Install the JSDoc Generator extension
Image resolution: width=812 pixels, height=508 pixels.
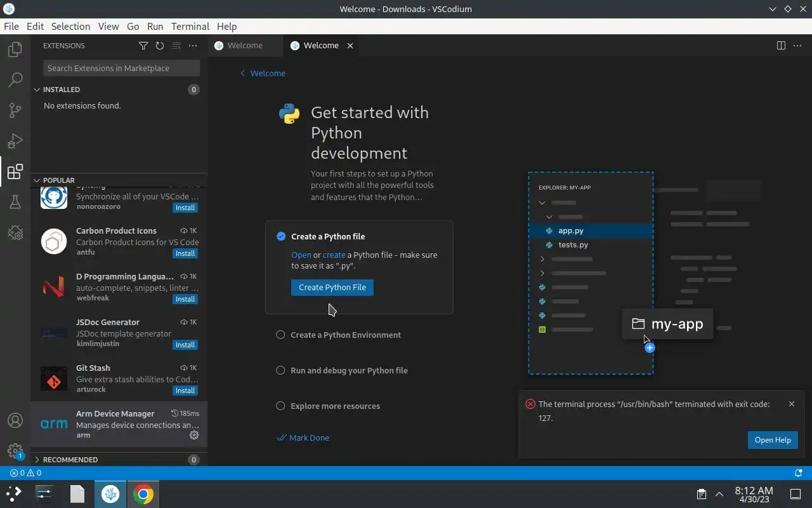click(185, 345)
